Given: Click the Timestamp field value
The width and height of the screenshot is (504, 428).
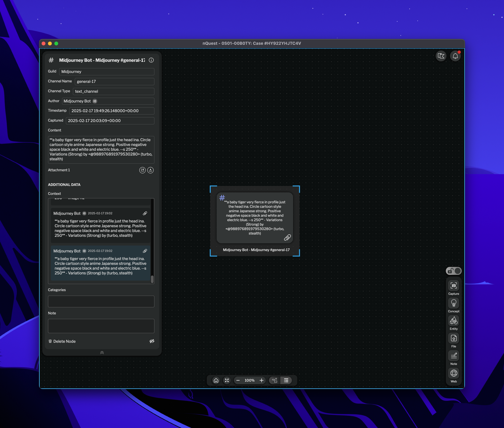Looking at the screenshot, I should [x=112, y=111].
